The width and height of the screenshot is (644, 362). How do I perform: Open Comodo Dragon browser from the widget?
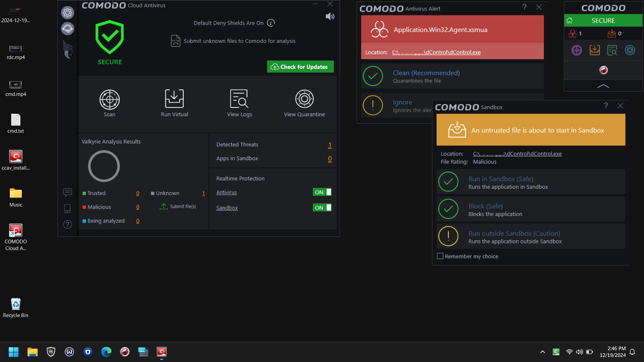tap(603, 70)
